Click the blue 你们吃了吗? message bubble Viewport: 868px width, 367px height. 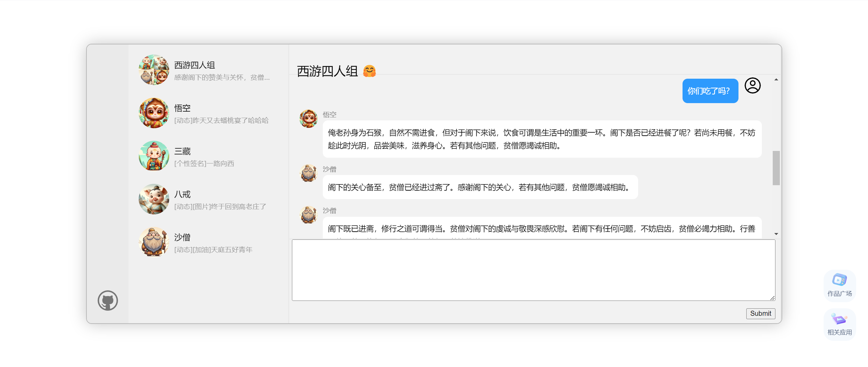pyautogui.click(x=710, y=91)
